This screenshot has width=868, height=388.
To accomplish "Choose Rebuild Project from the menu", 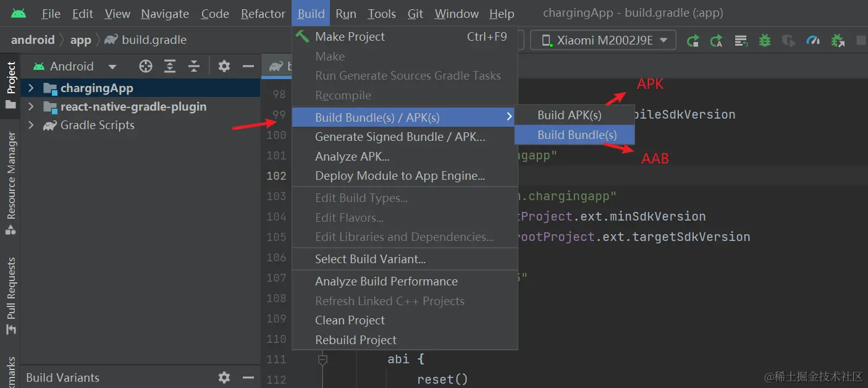I will pos(405,340).
